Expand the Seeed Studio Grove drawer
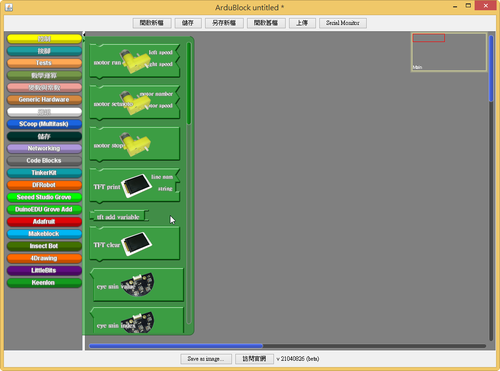This screenshot has height=371, width=500. pos(44,197)
